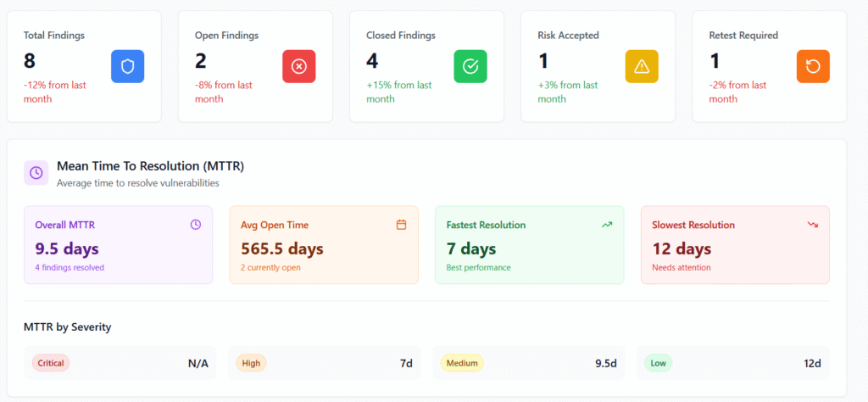Click '+15% from last month' text

(x=399, y=92)
